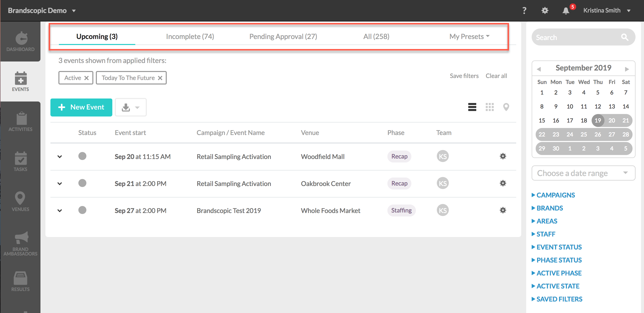Select September 19 in the calendar

[x=598, y=120]
